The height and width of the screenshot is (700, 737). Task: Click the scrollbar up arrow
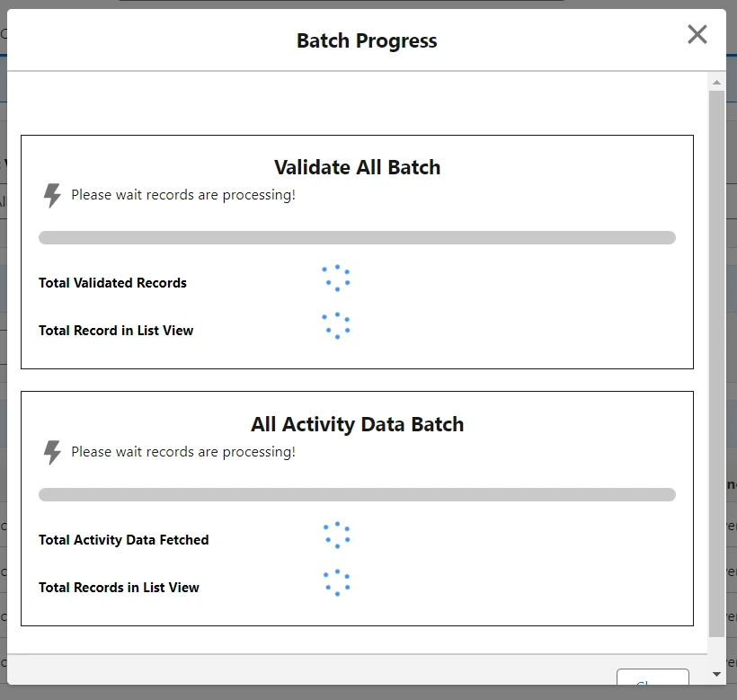point(715,81)
